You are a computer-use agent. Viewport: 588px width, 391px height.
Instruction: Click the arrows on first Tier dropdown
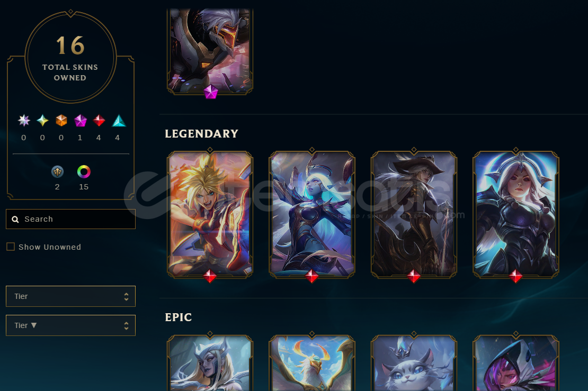[127, 297]
